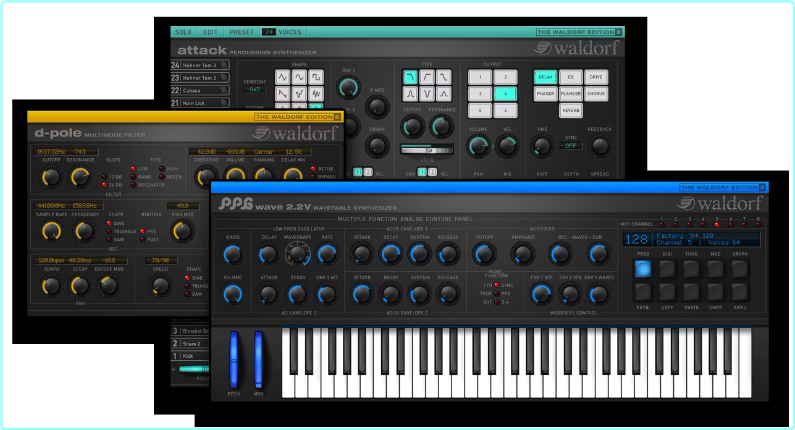The height and width of the screenshot is (430, 795).
Task: Select notch filter type in Attack
Action: [x=427, y=94]
